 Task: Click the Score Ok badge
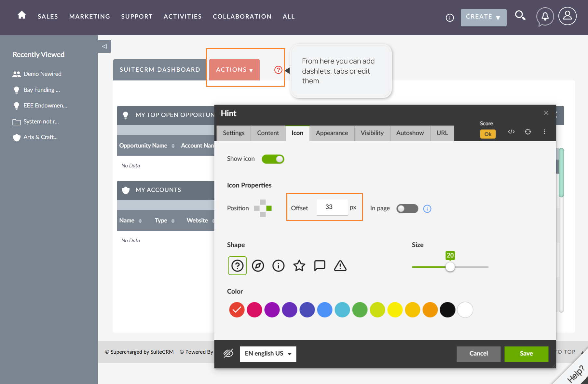pyautogui.click(x=488, y=134)
